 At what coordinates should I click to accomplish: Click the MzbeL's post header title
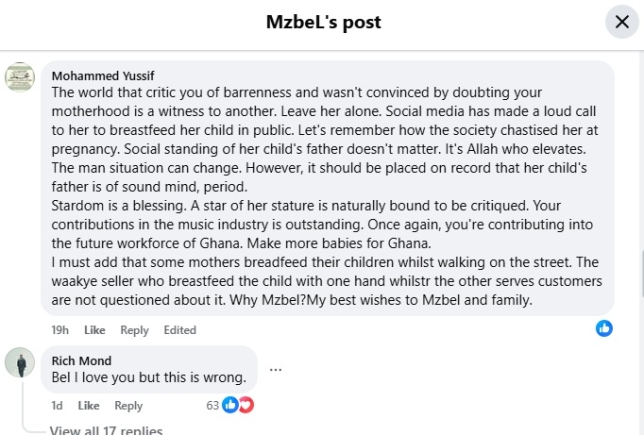pyautogui.click(x=323, y=22)
